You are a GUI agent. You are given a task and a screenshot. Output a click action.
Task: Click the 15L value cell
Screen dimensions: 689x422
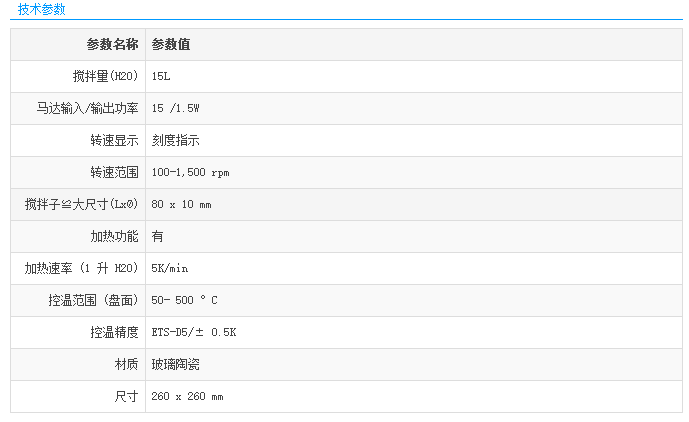(x=162, y=76)
